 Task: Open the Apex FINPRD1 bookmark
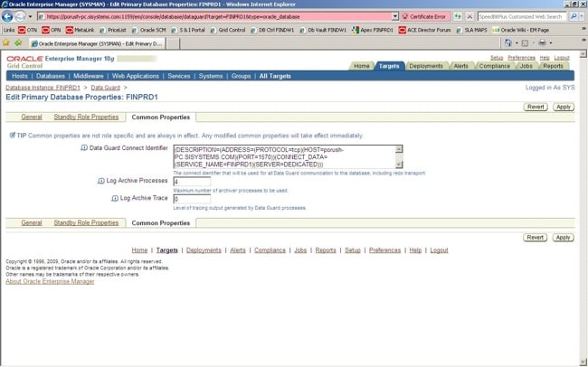[373, 30]
